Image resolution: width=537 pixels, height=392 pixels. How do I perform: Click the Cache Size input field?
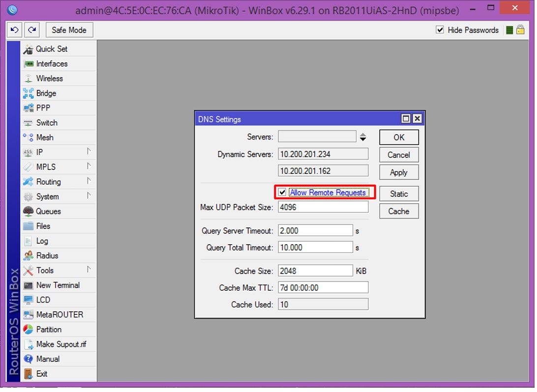click(315, 271)
